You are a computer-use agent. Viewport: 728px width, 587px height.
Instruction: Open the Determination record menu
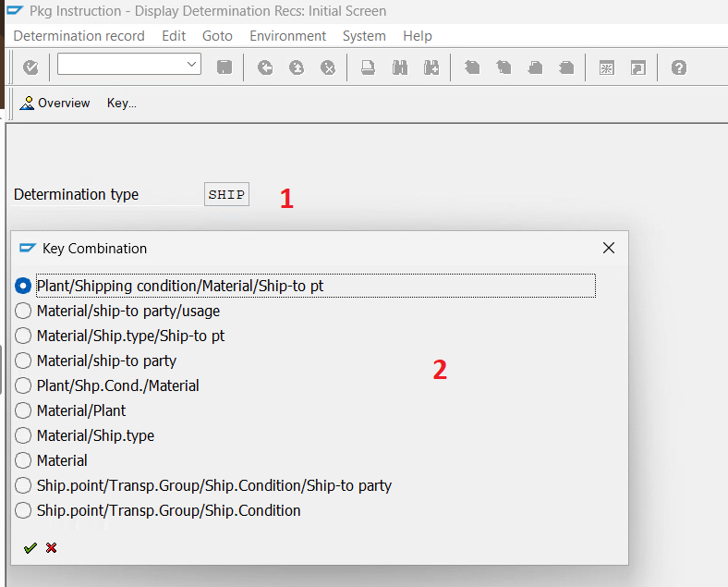pos(79,36)
